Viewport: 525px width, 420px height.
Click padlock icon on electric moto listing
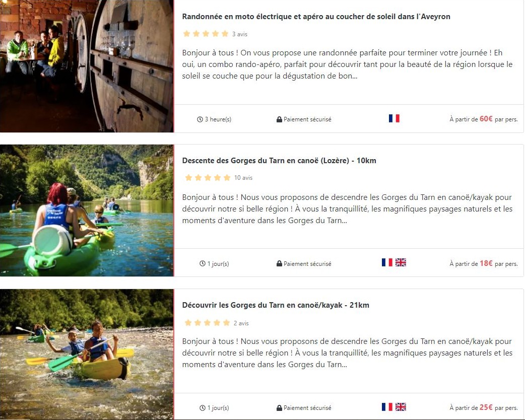tap(279, 119)
